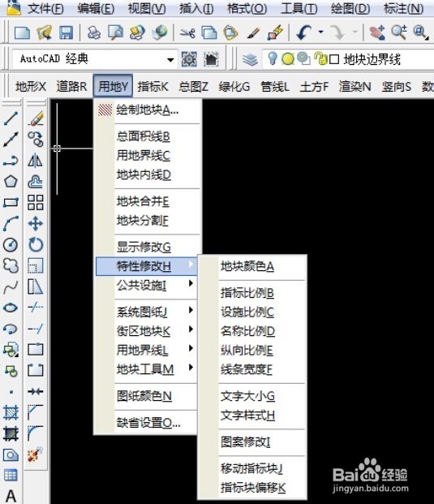The height and width of the screenshot is (504, 434).
Task: Choose 地块合并E menu item
Action: (x=148, y=201)
